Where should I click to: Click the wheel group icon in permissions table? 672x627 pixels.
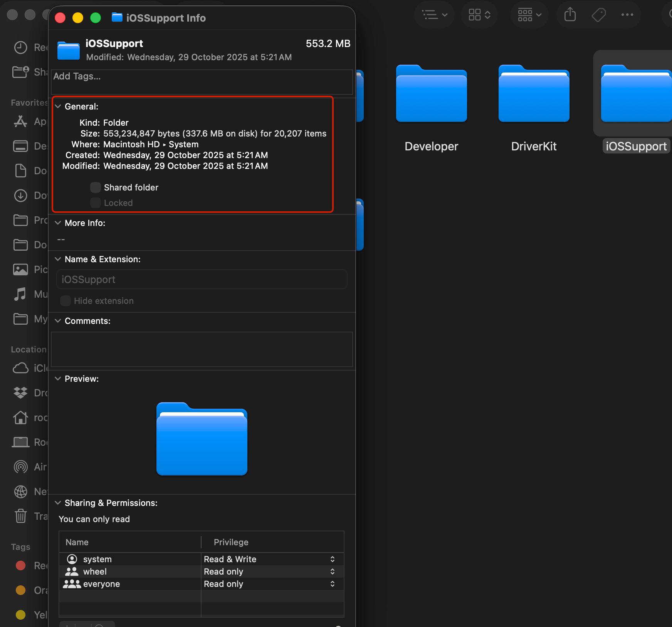[x=72, y=571]
